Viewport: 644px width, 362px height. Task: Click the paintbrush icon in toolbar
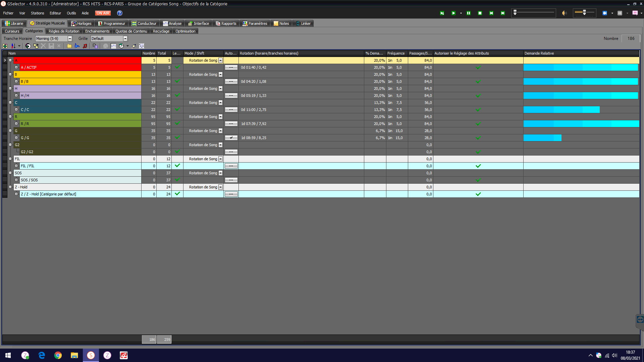tap(134, 46)
